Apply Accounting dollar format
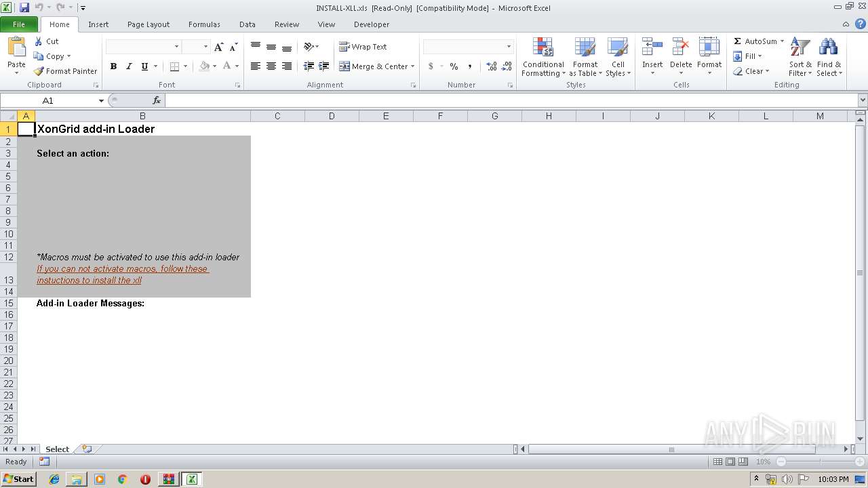Screen dimensions: 868x488 tap(431, 66)
